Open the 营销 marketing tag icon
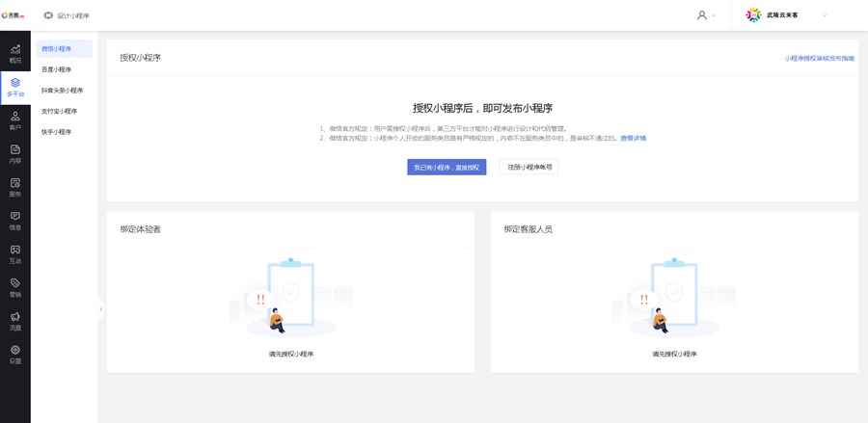Screen dimensions: 868x423 click(15, 288)
